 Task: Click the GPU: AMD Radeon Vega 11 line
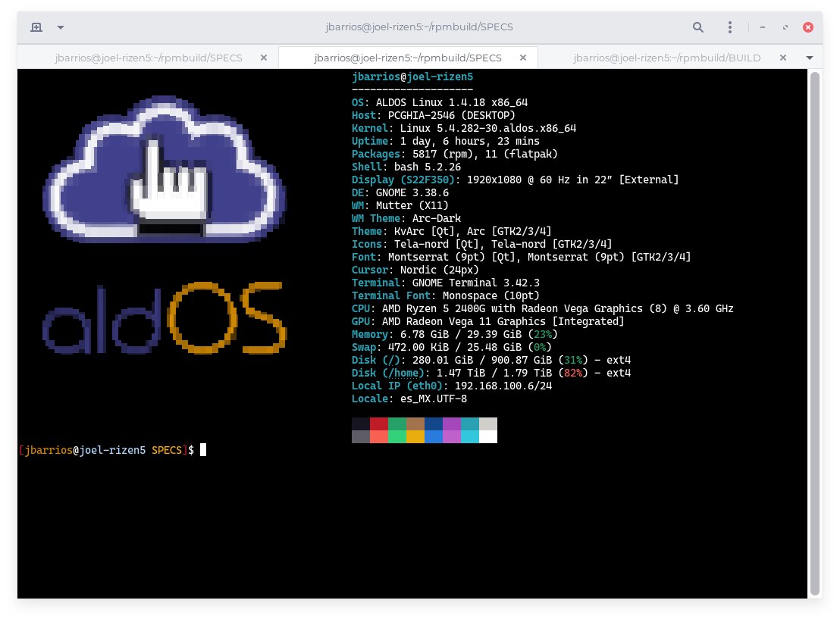pyautogui.click(x=487, y=321)
